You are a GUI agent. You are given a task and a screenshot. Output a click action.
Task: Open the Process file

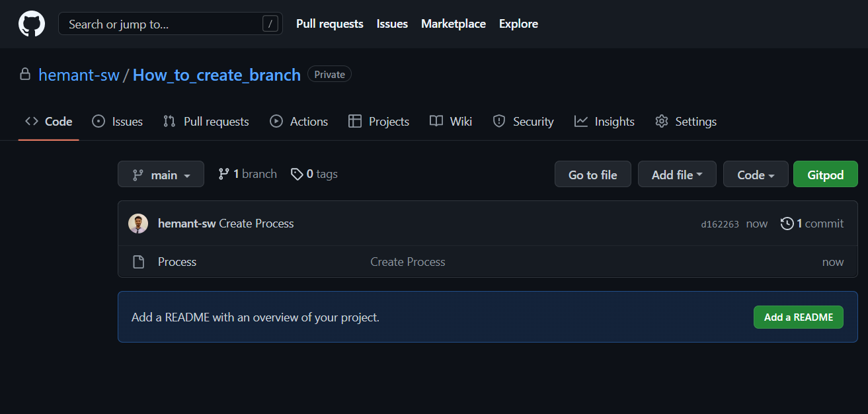pyautogui.click(x=177, y=262)
